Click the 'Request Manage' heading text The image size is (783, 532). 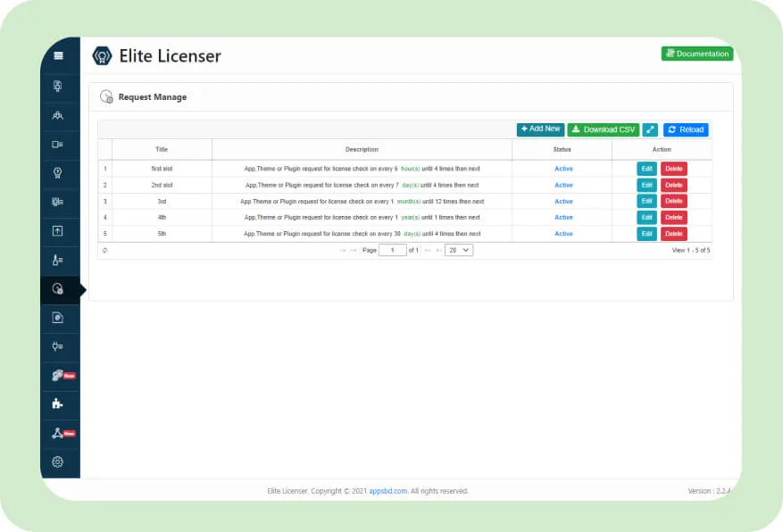153,96
